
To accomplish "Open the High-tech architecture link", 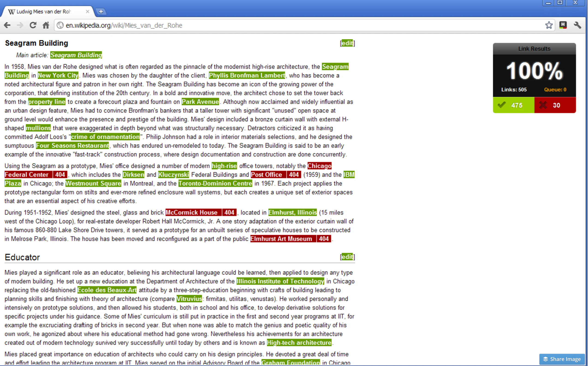I will point(299,342).
